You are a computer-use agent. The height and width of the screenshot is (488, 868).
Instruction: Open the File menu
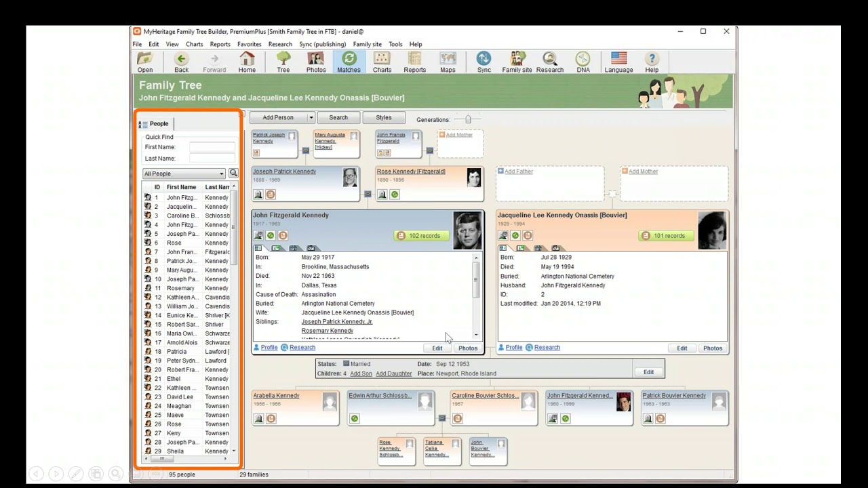137,44
